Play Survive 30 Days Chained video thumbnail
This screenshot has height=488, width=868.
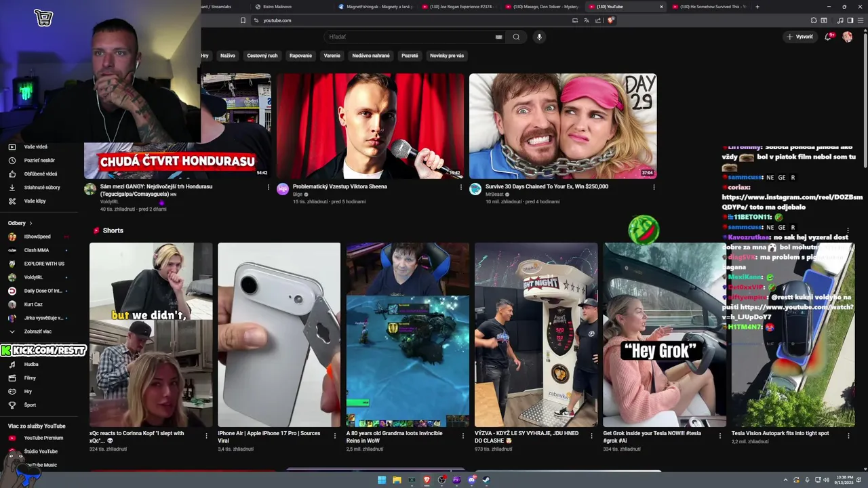pos(563,126)
